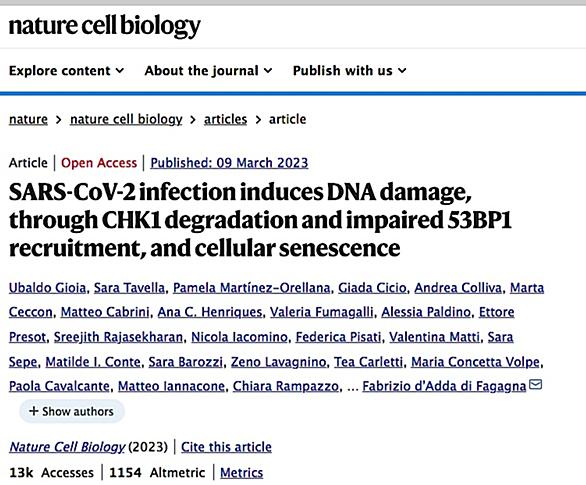Click author Matteo Iannacone

click(172, 386)
